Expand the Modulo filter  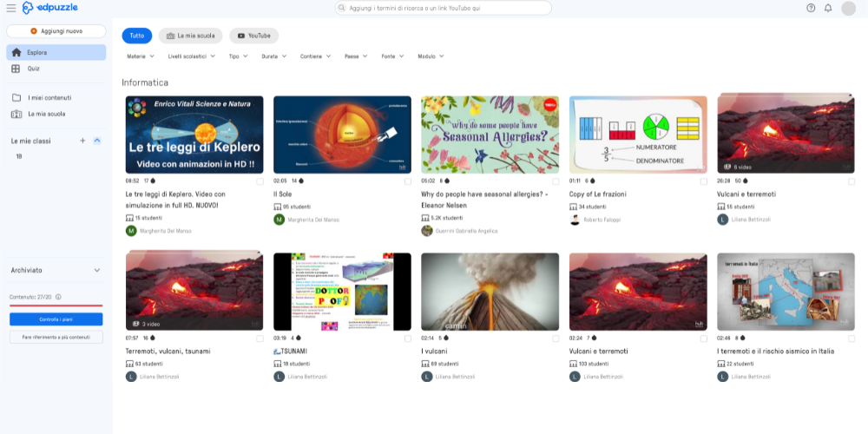coord(431,56)
